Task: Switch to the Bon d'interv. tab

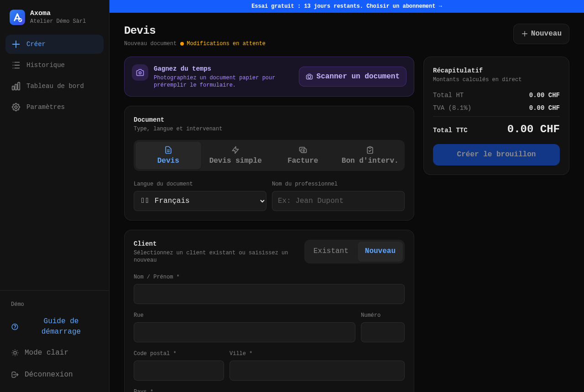Action: (x=370, y=155)
